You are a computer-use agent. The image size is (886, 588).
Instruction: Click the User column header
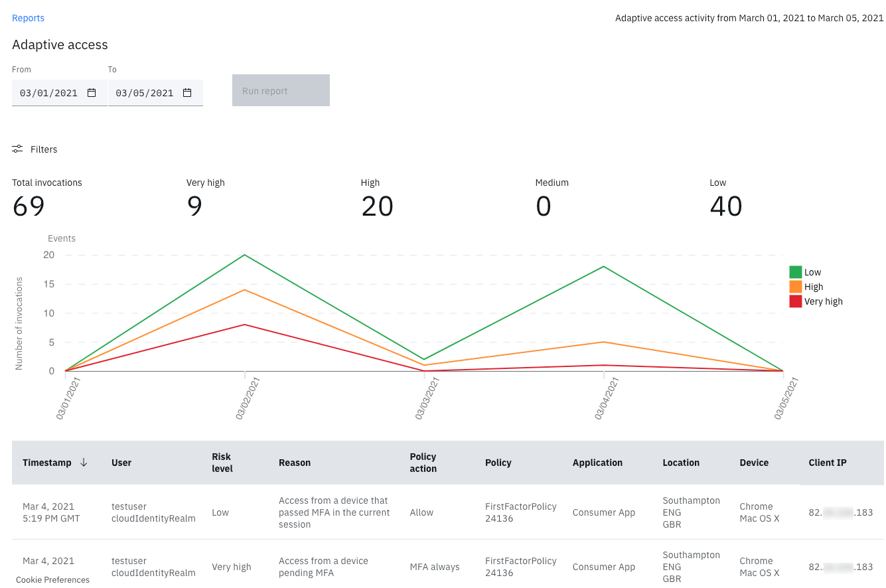(121, 463)
